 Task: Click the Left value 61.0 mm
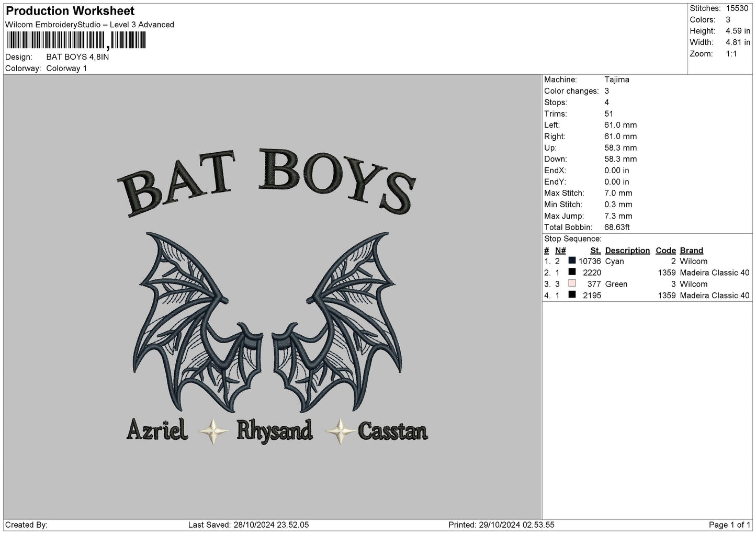[620, 125]
